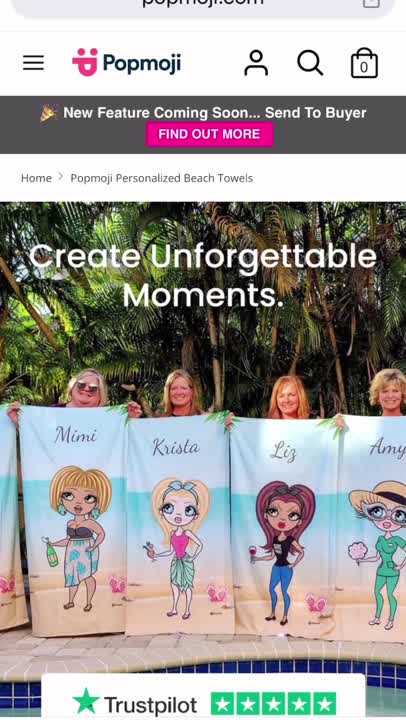Click the Trustpilot five-star rating
Image resolution: width=406 pixels, height=720 pixels.
coord(273,704)
